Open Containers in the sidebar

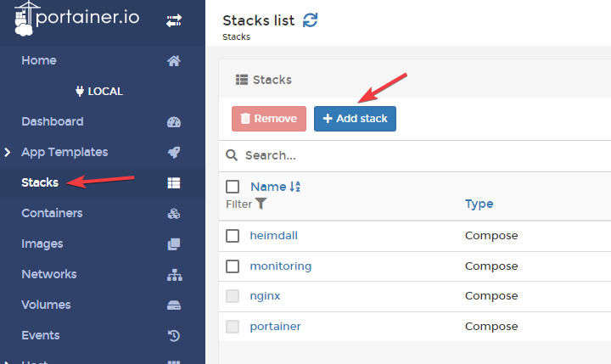52,213
